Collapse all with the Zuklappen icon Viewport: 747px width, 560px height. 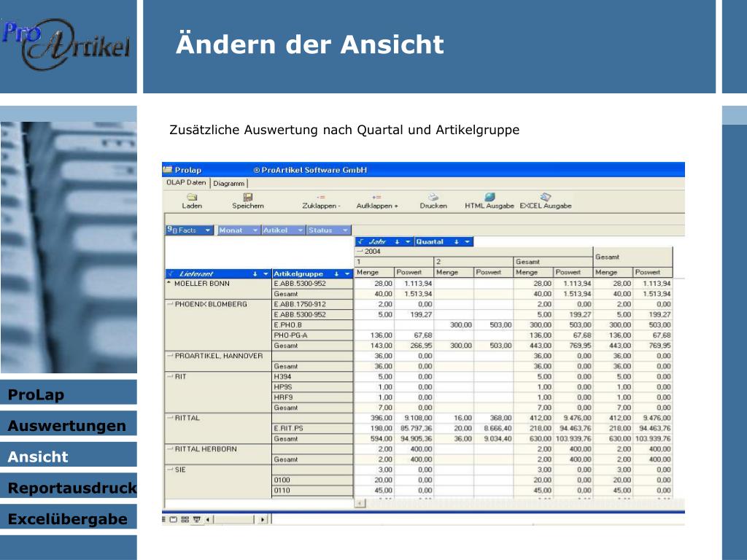(x=321, y=197)
